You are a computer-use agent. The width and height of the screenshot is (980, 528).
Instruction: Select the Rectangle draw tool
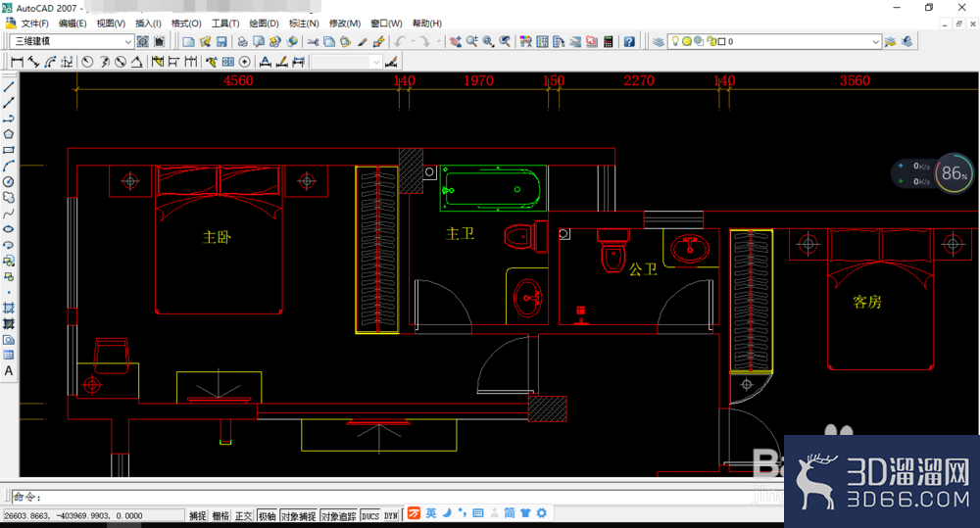(x=9, y=150)
